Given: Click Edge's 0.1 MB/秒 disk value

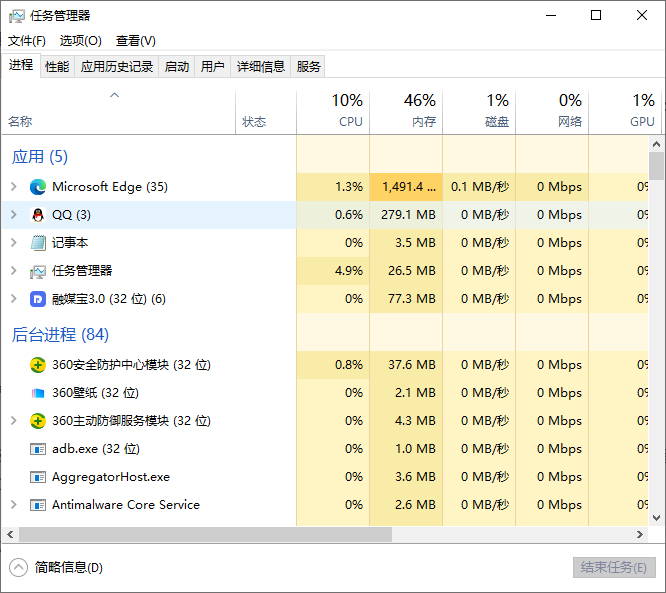Looking at the screenshot, I should 480,187.
